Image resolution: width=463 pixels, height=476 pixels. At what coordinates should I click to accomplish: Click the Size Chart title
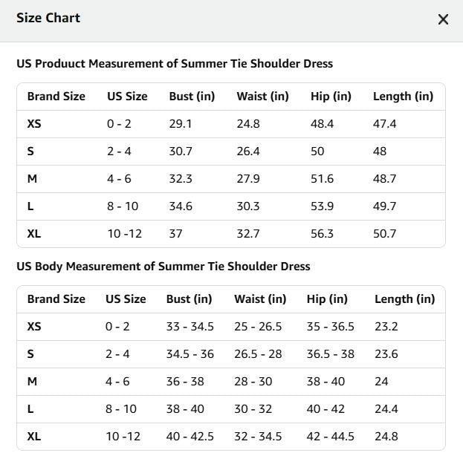[x=48, y=18]
